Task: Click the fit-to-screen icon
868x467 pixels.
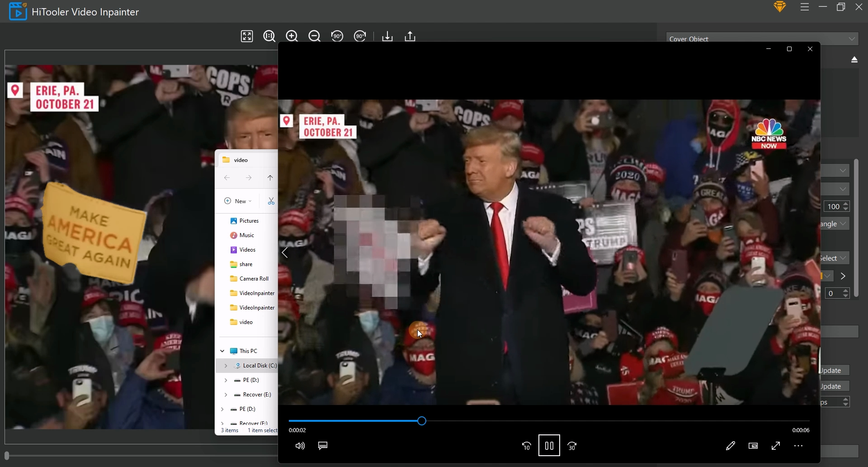Action: 246,36
